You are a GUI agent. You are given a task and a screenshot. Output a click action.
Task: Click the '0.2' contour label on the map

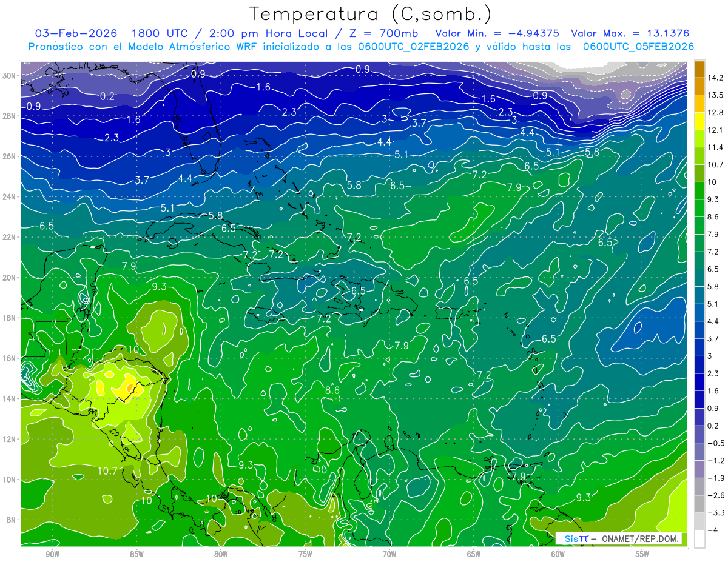tap(107, 96)
